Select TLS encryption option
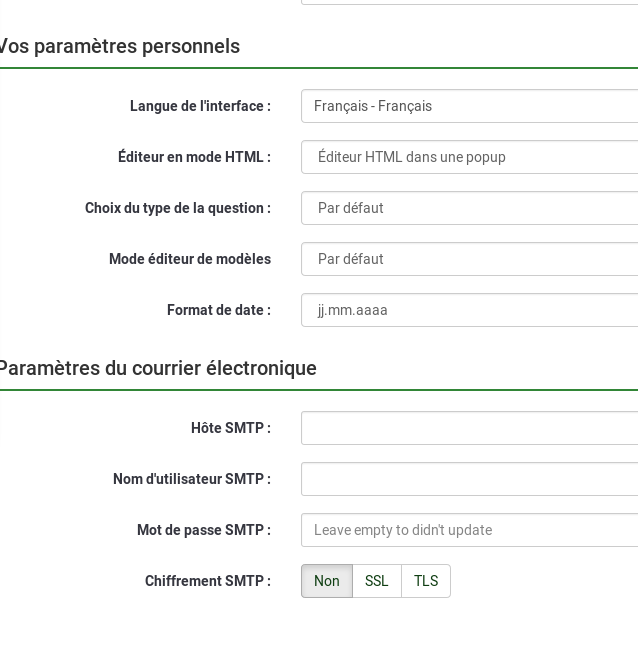 coord(426,581)
